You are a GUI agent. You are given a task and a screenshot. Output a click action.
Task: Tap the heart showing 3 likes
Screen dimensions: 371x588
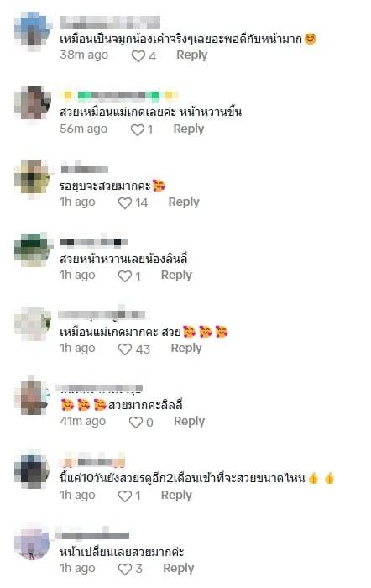[125, 570]
